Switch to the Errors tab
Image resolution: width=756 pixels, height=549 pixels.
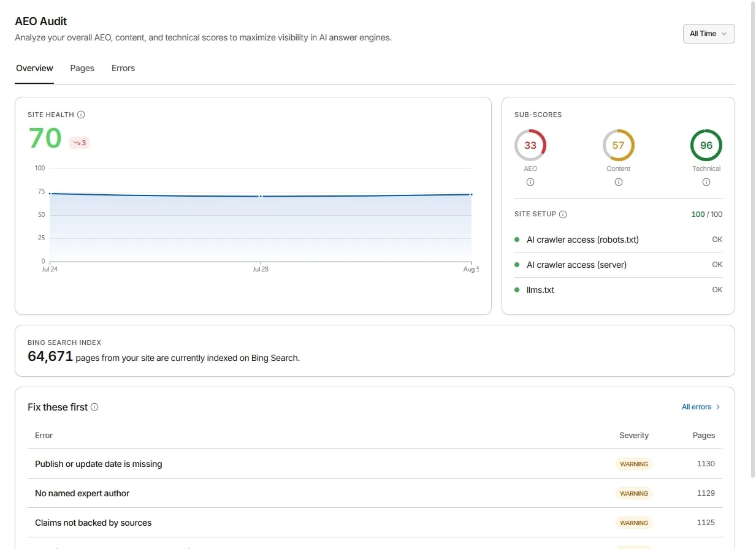point(123,68)
